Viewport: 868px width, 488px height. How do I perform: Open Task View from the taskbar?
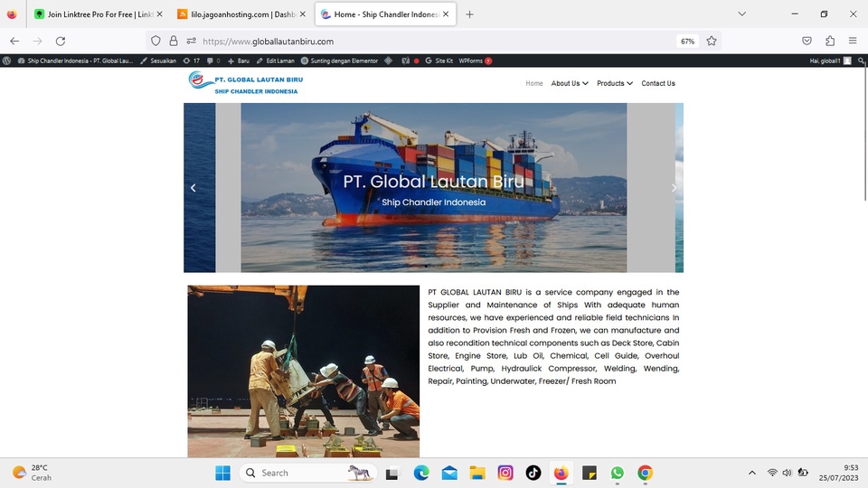[392, 473]
